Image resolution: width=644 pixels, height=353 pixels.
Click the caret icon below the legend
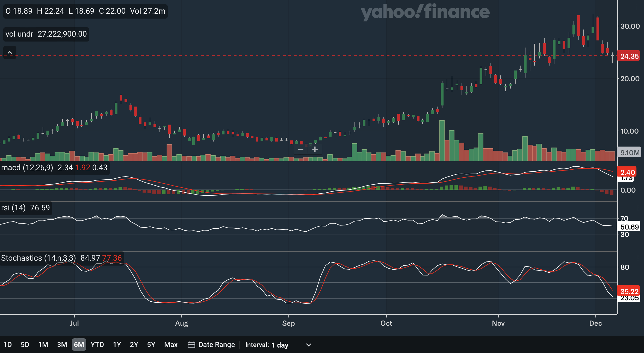click(10, 52)
